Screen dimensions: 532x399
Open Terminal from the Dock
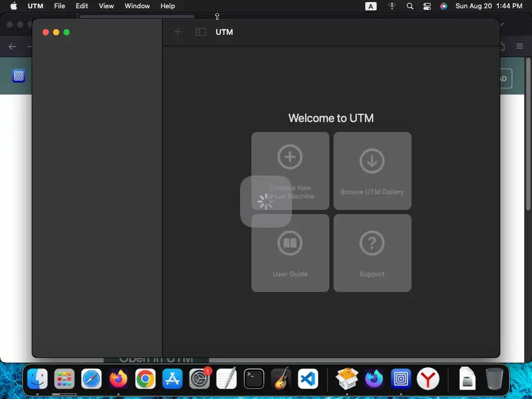coord(254,379)
